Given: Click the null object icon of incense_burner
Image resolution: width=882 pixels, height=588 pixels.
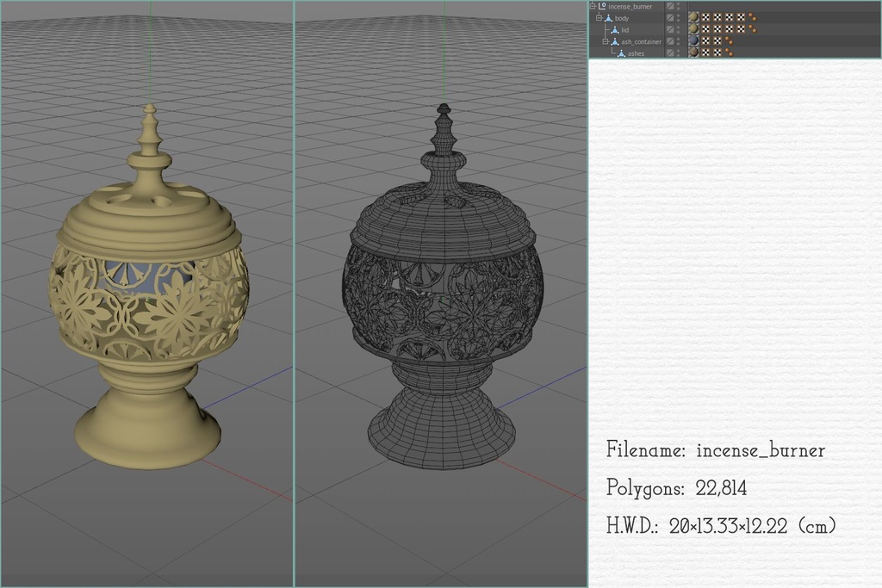Looking at the screenshot, I should (x=602, y=6).
